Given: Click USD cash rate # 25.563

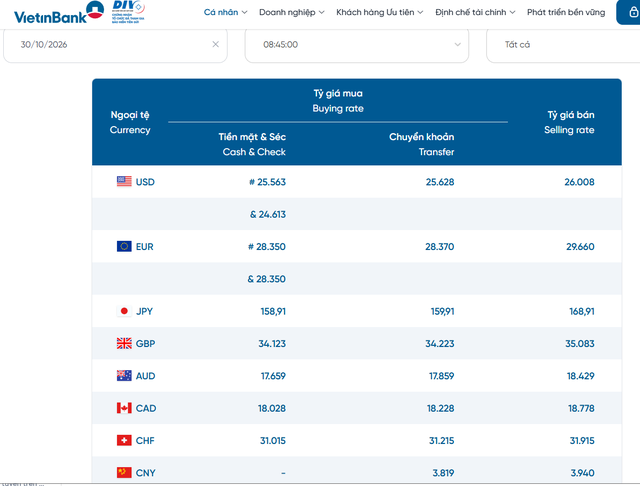Looking at the screenshot, I should [x=267, y=182].
